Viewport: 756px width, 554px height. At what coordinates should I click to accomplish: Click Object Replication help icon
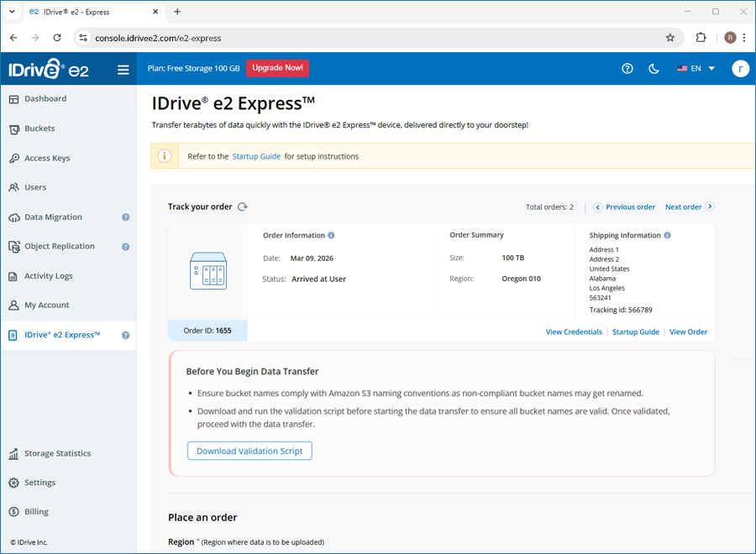[x=125, y=247]
